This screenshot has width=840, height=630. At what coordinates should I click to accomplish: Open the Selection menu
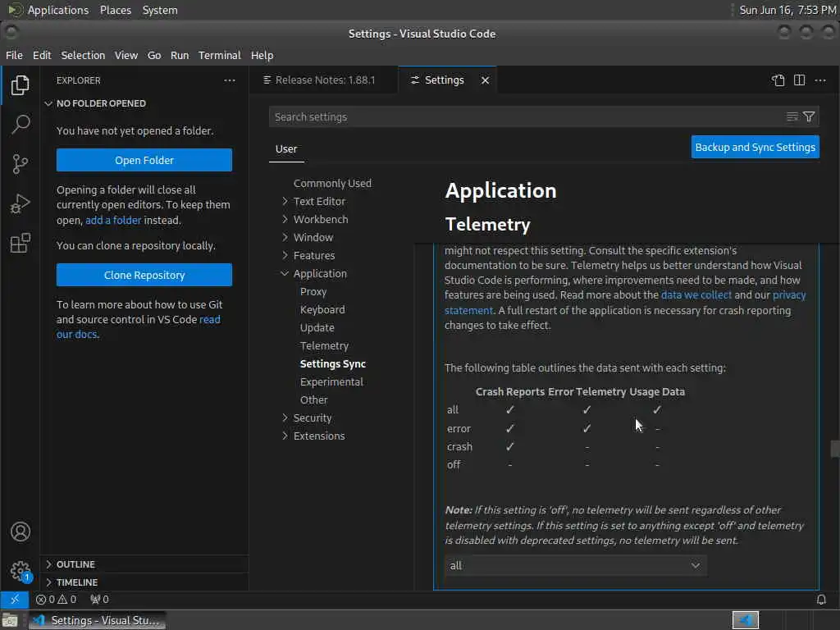pos(83,55)
